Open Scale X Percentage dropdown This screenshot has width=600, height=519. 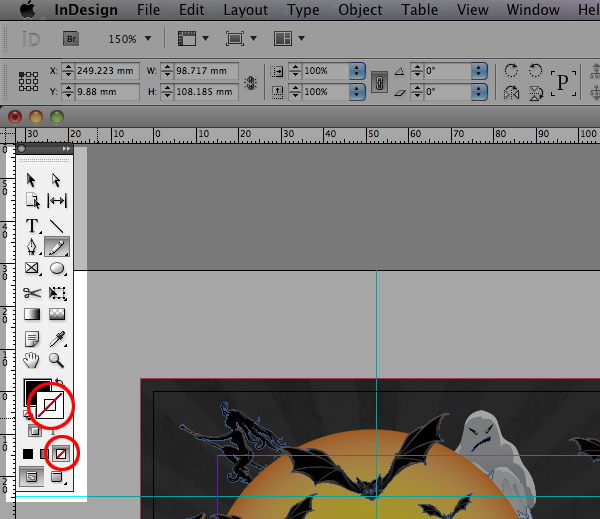click(357, 71)
